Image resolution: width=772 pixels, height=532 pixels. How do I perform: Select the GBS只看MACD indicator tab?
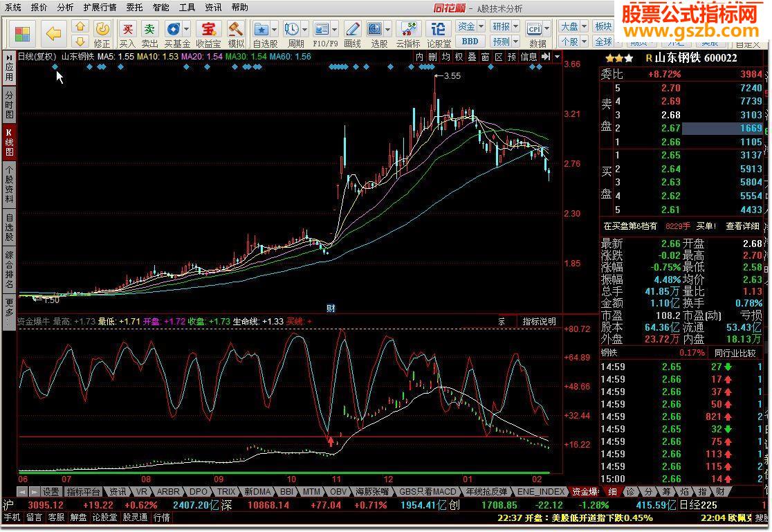[x=428, y=492]
